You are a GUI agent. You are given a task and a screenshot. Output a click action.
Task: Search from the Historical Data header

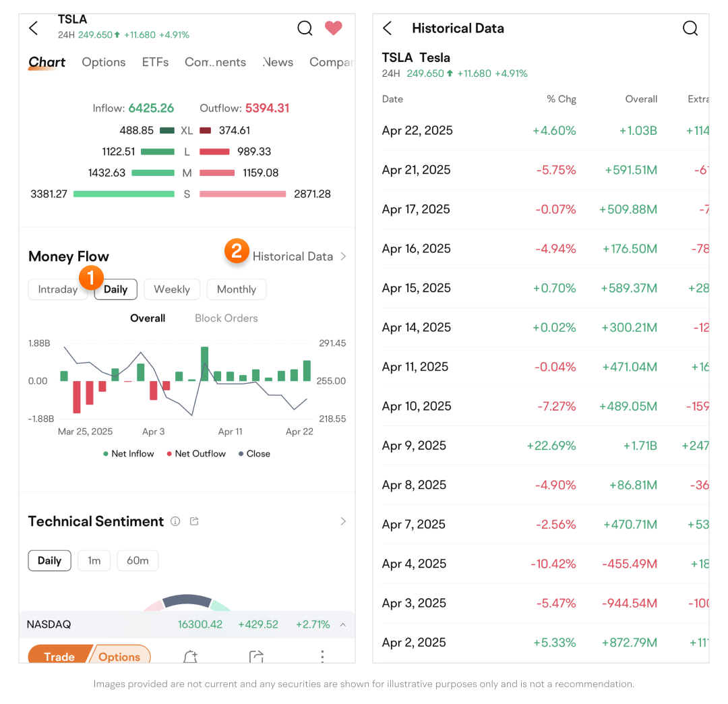coord(690,28)
